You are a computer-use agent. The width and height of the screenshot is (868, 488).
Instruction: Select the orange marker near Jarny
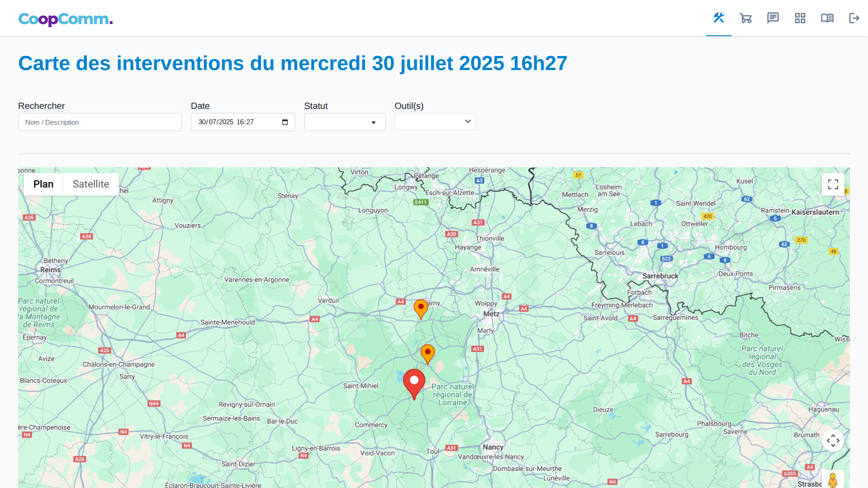(x=421, y=309)
